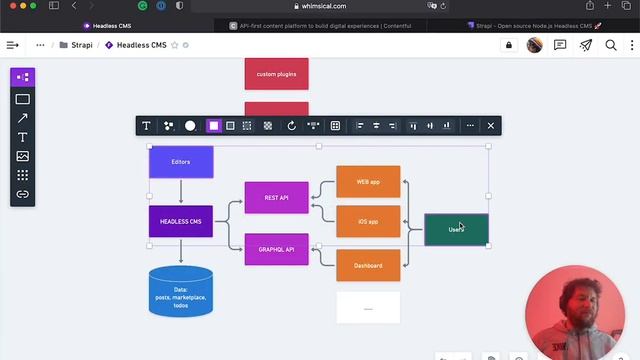This screenshot has width=640, height=360.
Task: Open the grid elements tool
Action: 22,175
